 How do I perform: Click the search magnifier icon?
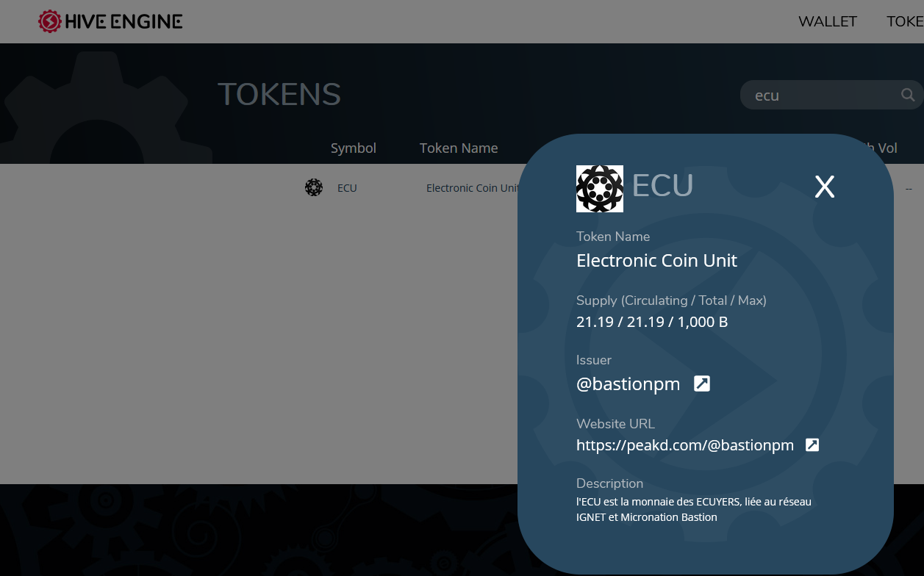pyautogui.click(x=908, y=95)
